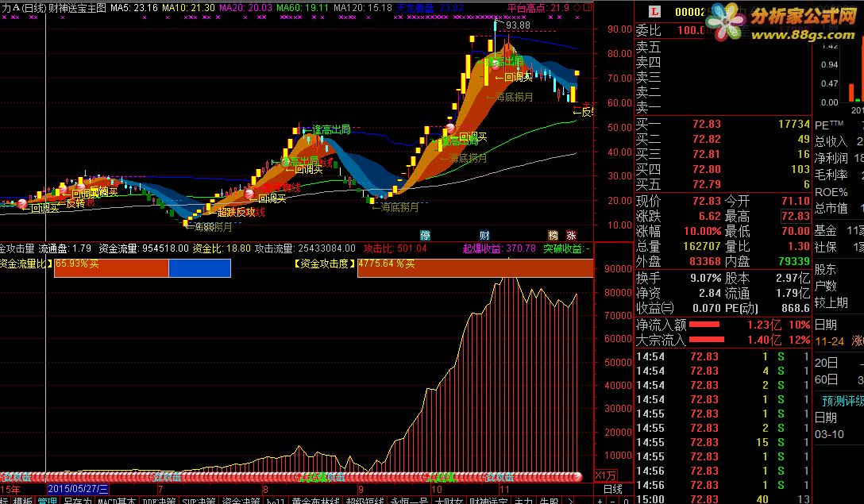Click the 大宗流入 red bar
Viewport: 864px width, 504px height.
[x=707, y=340]
